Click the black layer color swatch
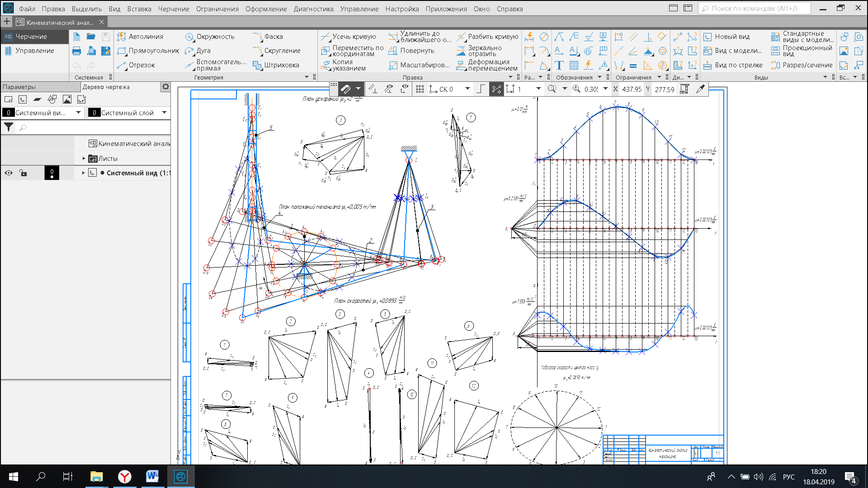Viewport: 868px width, 488px height. click(x=52, y=173)
